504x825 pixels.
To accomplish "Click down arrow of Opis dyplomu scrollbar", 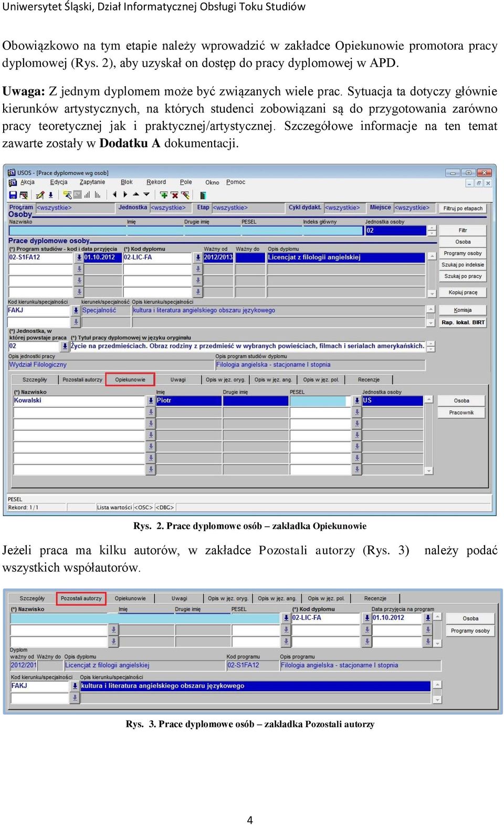I will (x=432, y=294).
